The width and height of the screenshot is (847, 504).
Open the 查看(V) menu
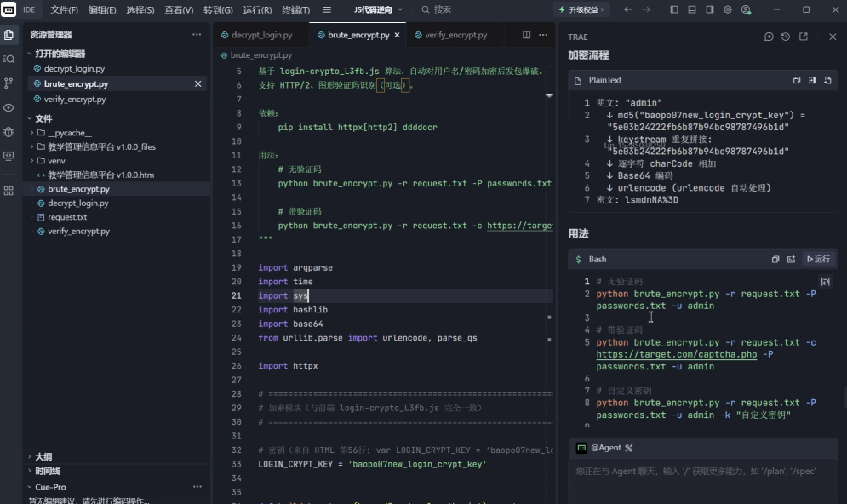(x=179, y=9)
